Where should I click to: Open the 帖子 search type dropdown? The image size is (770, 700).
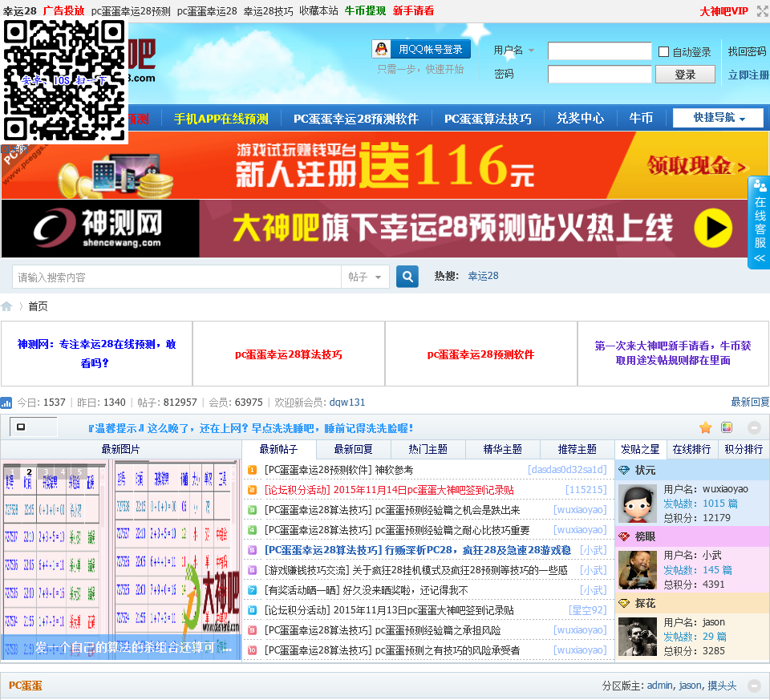[365, 277]
